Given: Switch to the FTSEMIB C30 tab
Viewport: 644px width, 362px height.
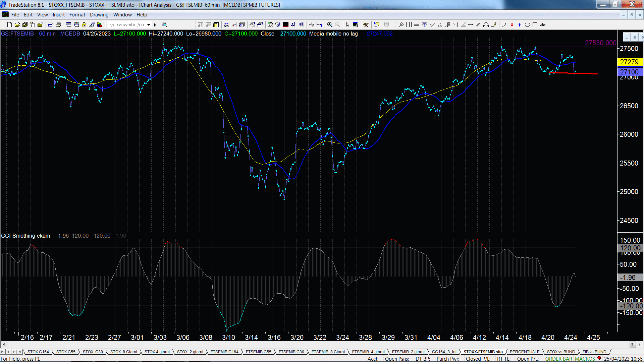Looking at the screenshot, I should (291, 352).
